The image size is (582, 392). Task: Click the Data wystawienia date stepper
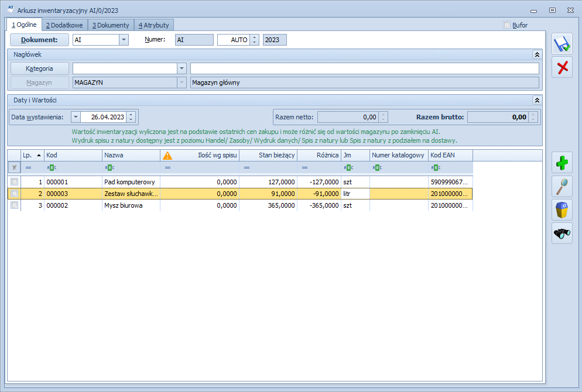tap(131, 117)
